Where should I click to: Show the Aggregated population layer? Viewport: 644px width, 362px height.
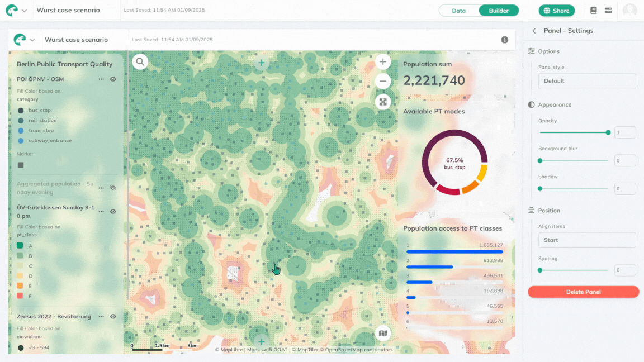coord(113,188)
